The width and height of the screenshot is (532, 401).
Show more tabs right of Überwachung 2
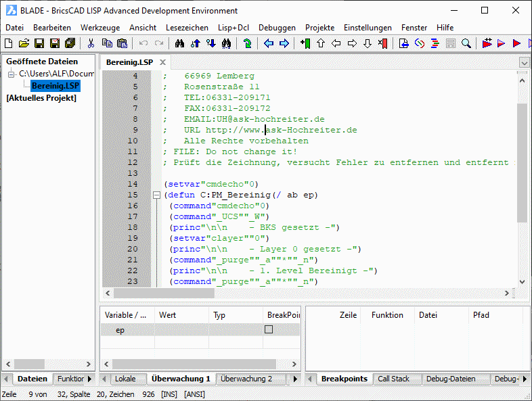[295, 379]
